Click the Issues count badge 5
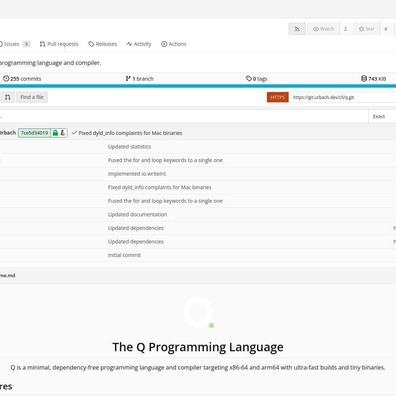 pos(26,44)
